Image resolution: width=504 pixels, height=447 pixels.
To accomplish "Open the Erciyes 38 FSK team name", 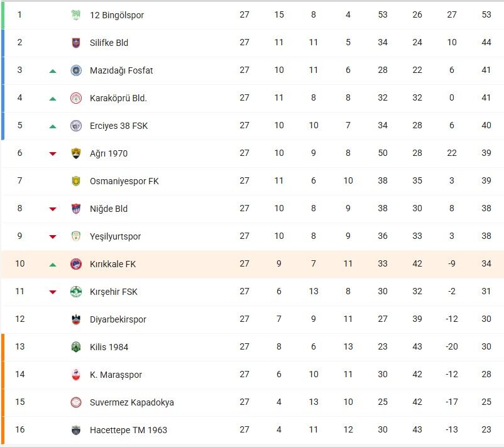I will coord(119,126).
